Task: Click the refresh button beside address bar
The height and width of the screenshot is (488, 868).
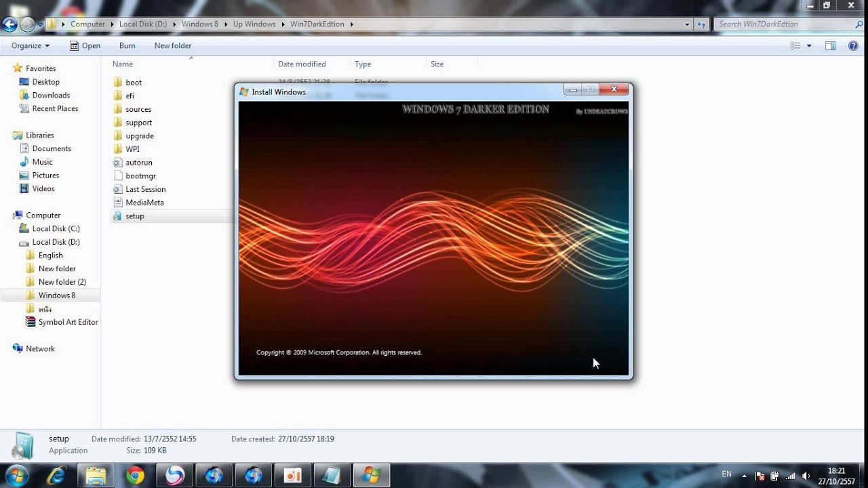Action: click(x=702, y=24)
